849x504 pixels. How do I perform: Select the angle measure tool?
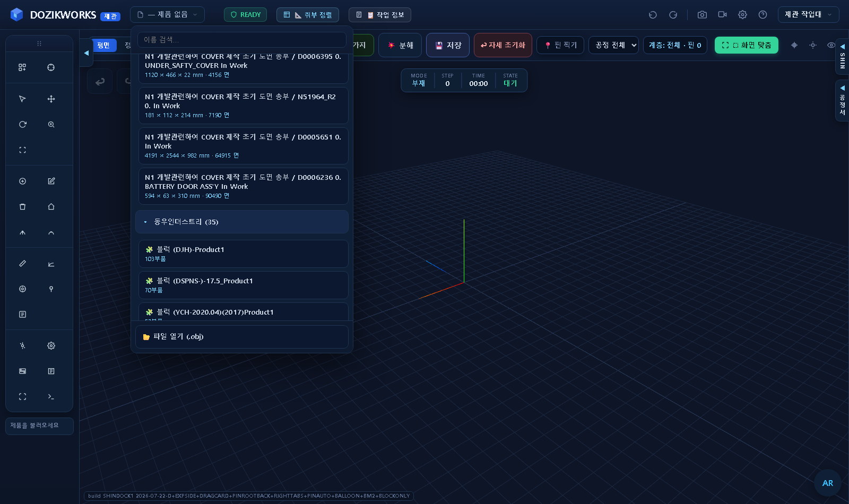(x=51, y=264)
